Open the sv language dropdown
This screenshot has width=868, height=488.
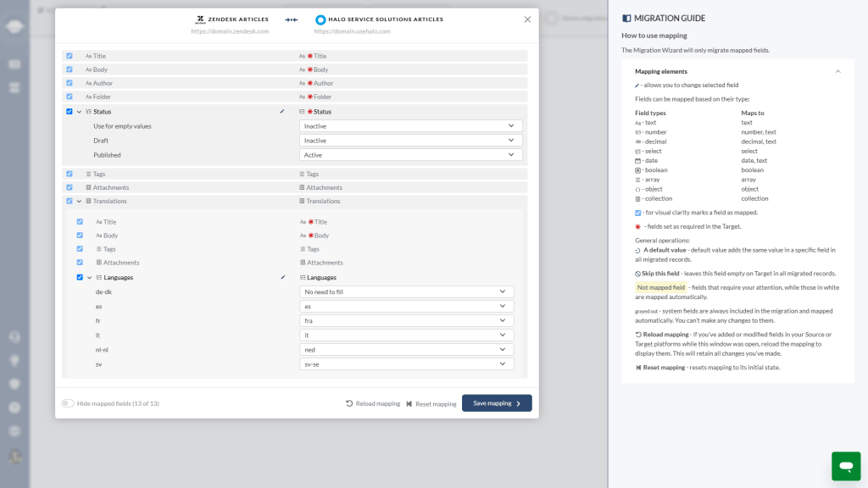[x=406, y=364]
